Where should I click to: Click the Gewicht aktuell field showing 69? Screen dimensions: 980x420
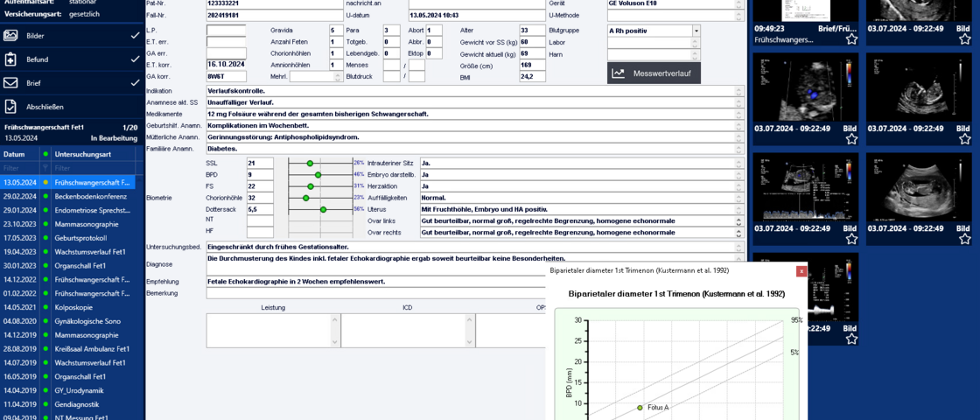pos(533,53)
